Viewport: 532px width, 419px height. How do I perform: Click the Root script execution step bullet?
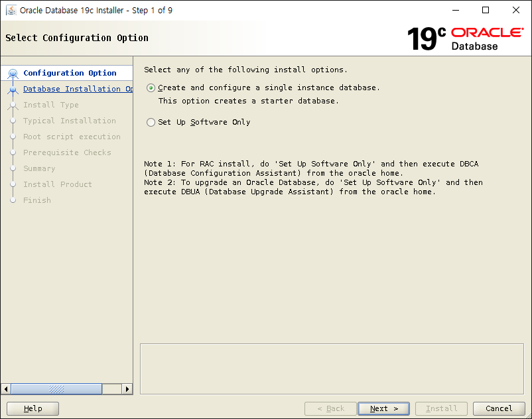(x=13, y=137)
